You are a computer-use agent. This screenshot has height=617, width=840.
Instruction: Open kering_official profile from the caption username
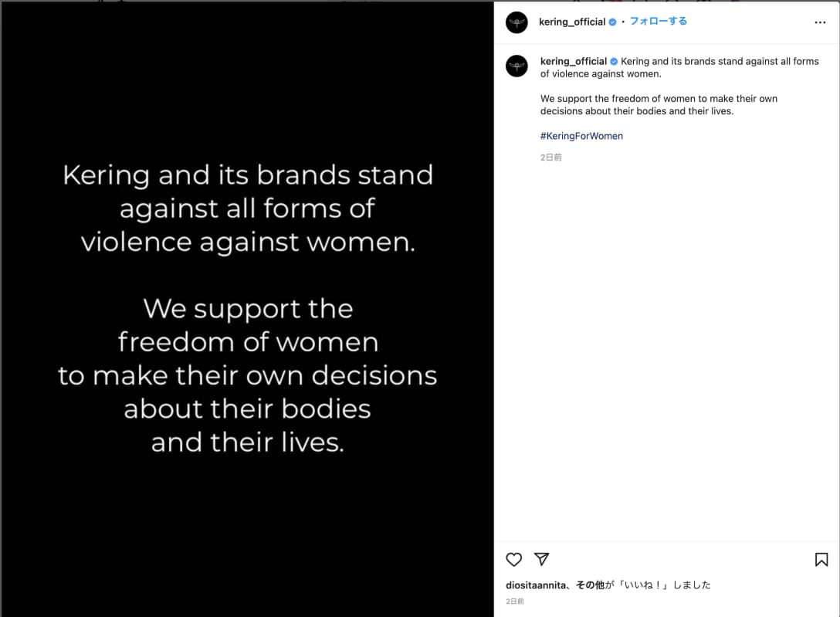[574, 62]
